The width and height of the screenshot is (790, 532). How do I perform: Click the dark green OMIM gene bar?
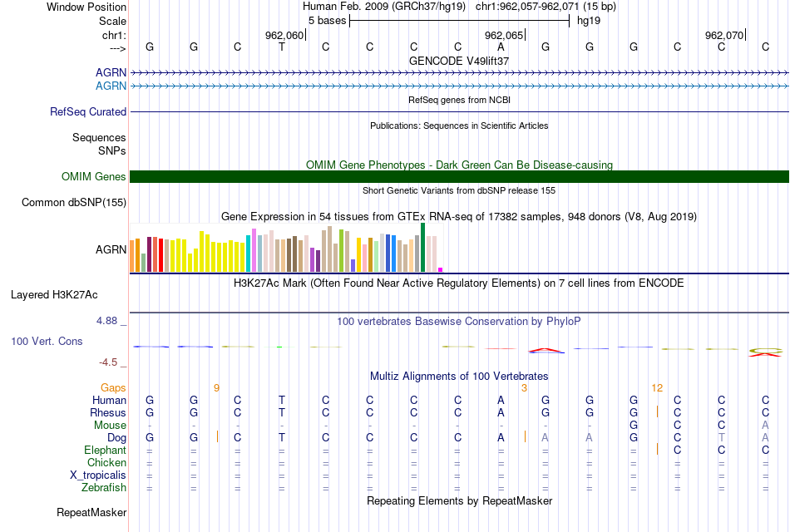459,177
